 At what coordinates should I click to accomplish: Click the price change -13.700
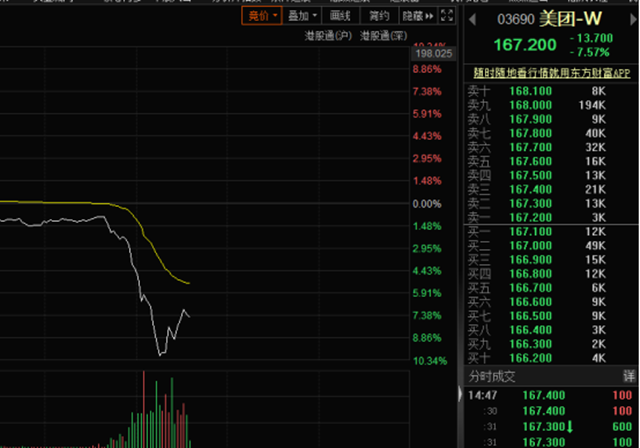tap(591, 38)
